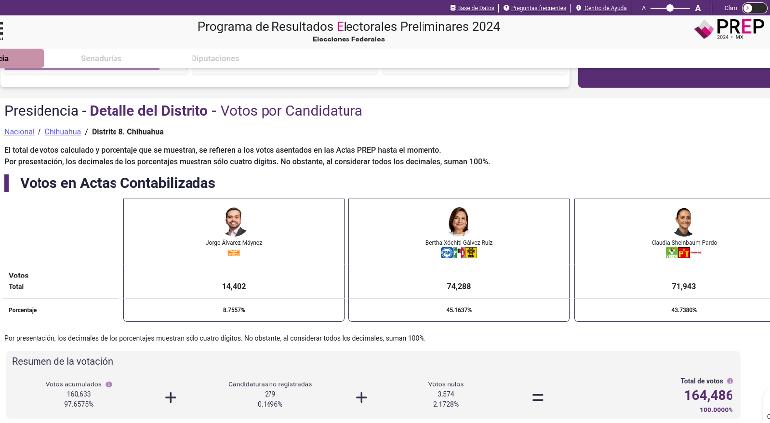Switch to the Senadurías tab
770x423 pixels.
[x=101, y=58]
